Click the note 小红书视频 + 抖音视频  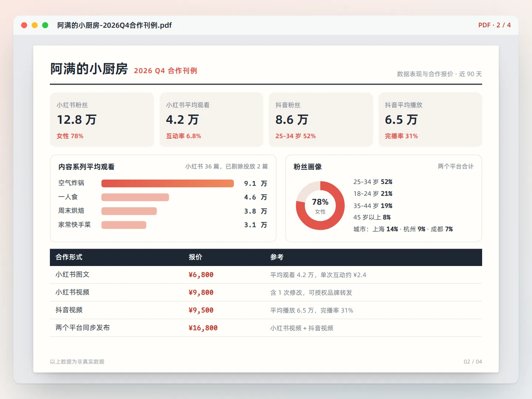(302, 328)
